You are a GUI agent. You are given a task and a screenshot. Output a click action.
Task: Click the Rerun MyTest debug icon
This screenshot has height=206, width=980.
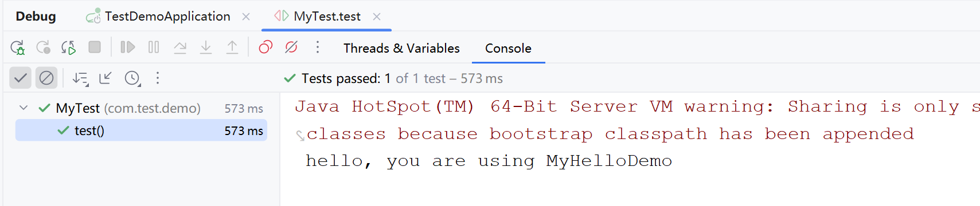click(x=18, y=47)
